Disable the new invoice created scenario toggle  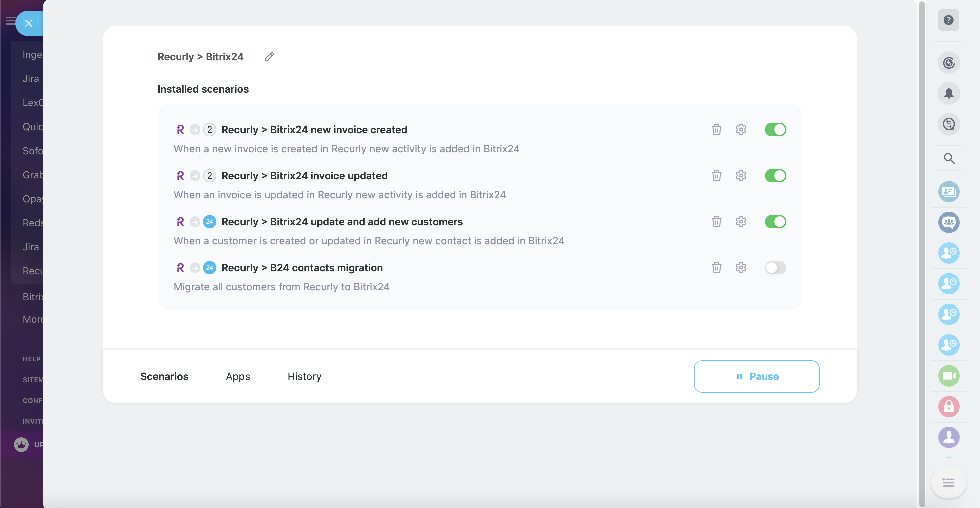pos(775,130)
